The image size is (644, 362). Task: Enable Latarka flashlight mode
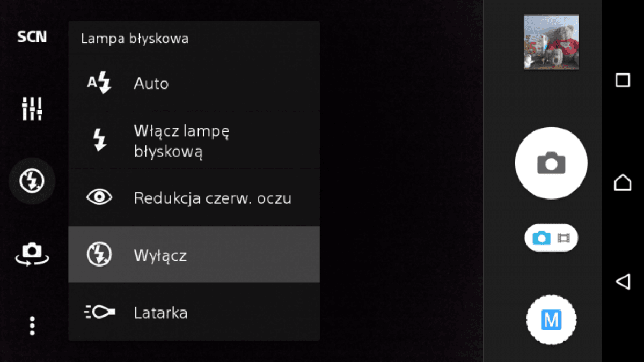pyautogui.click(x=194, y=312)
